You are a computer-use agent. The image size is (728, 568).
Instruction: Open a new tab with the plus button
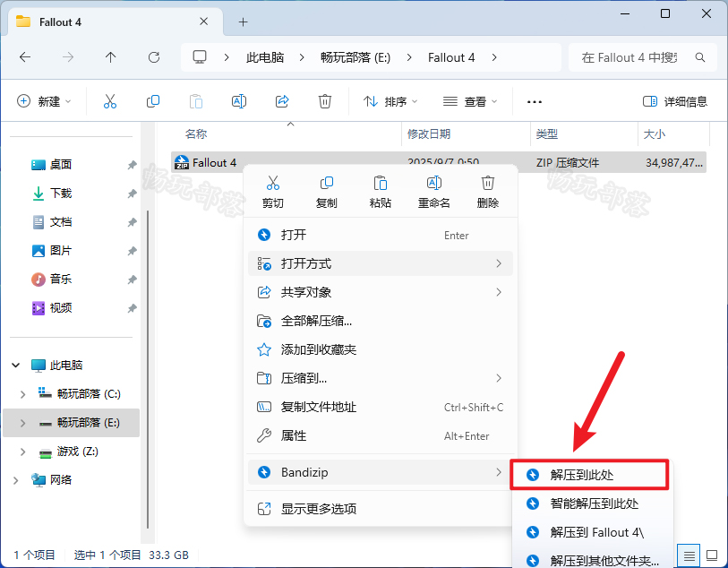pos(243,22)
